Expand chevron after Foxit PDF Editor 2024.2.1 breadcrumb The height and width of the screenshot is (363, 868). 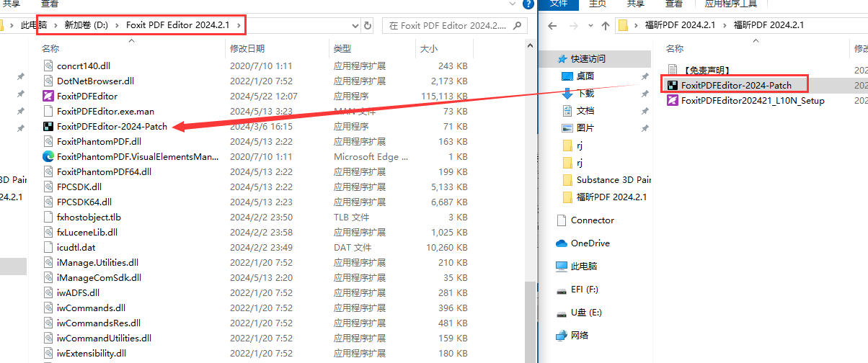click(x=237, y=25)
